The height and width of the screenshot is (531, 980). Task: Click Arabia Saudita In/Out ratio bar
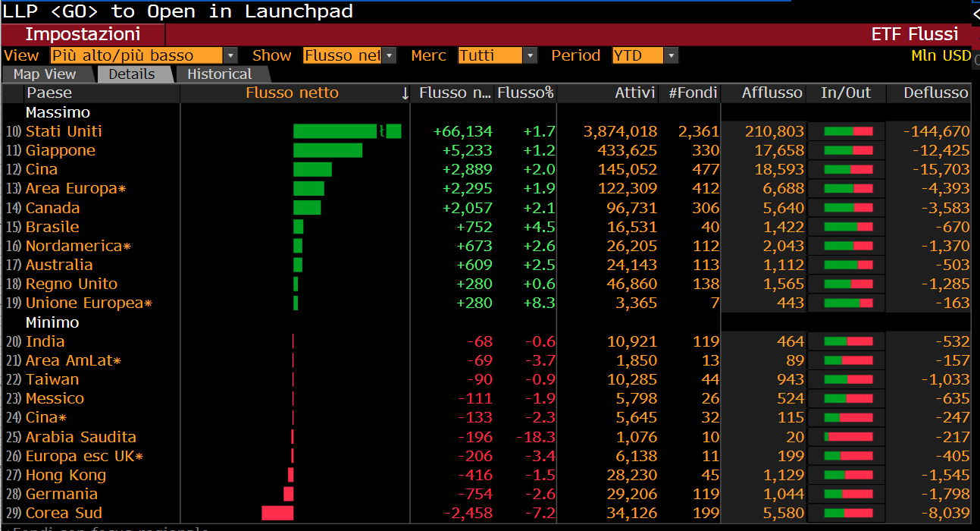(848, 437)
